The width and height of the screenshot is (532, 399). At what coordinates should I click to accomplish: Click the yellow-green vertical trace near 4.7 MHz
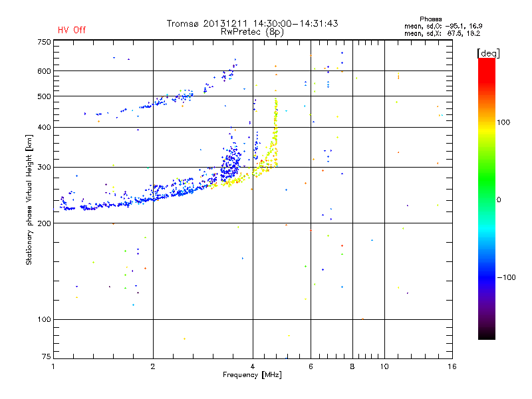(276, 132)
